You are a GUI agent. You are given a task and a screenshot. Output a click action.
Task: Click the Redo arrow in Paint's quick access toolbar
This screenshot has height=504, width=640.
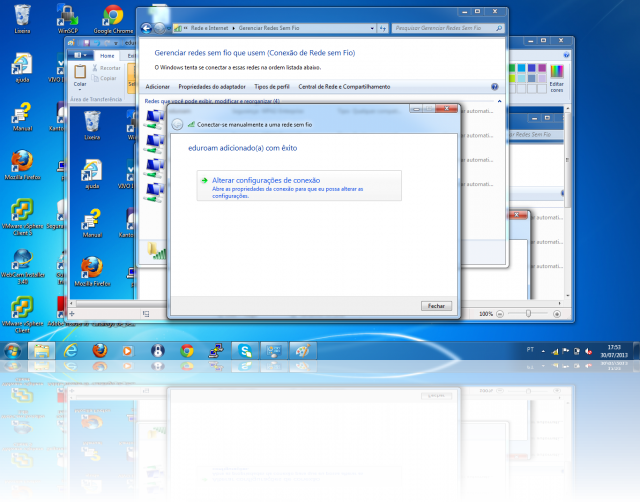[x=107, y=43]
